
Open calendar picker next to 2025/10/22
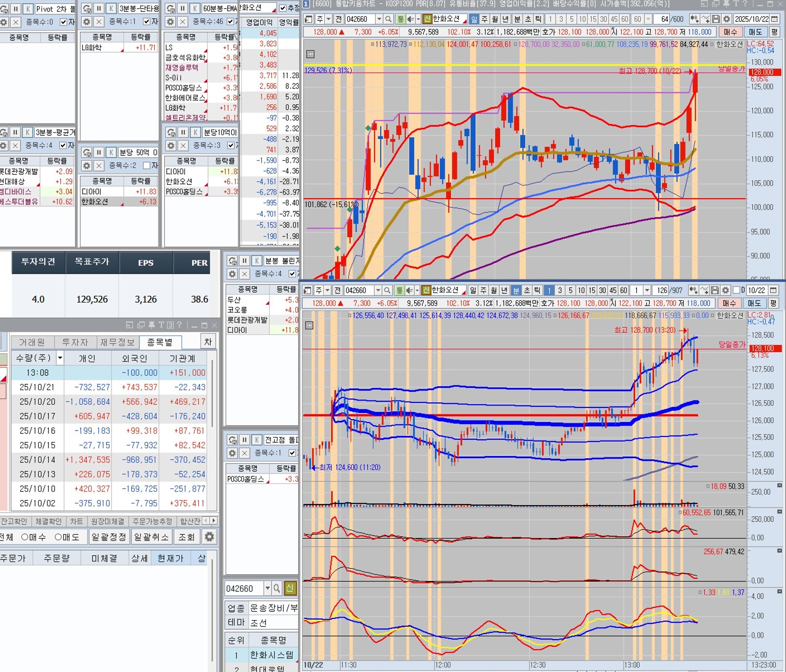(775, 19)
